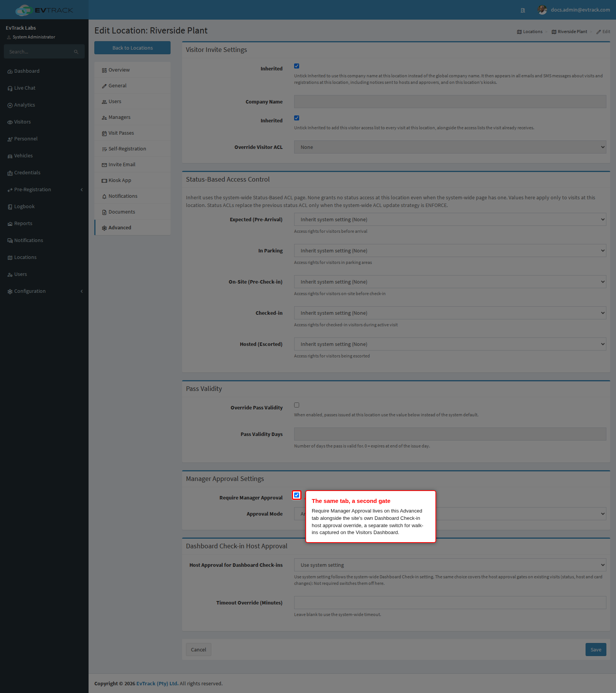Switch to Kiosk App tab

132,180
